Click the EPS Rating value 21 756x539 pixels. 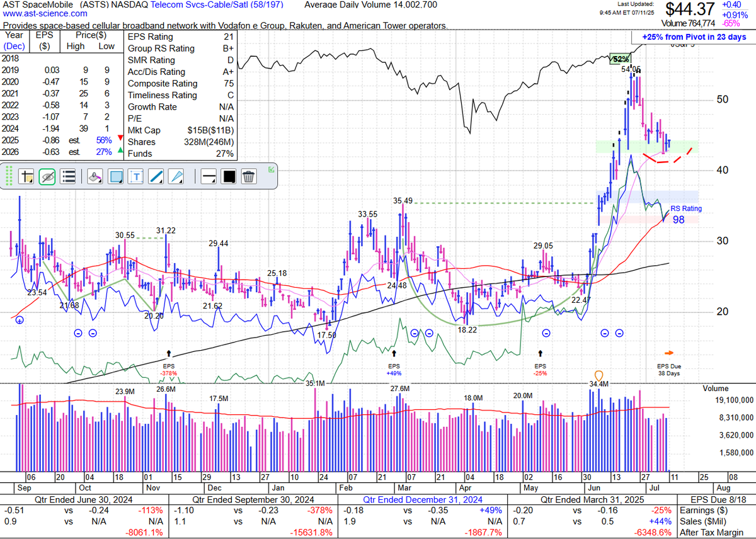[x=227, y=37]
